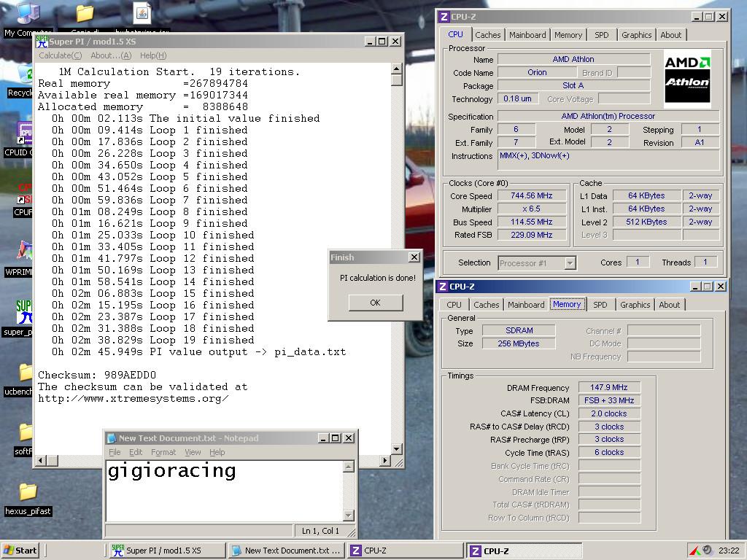Click the CPU-Z icon in top window title
The width and height of the screenshot is (747, 560).
444,17
